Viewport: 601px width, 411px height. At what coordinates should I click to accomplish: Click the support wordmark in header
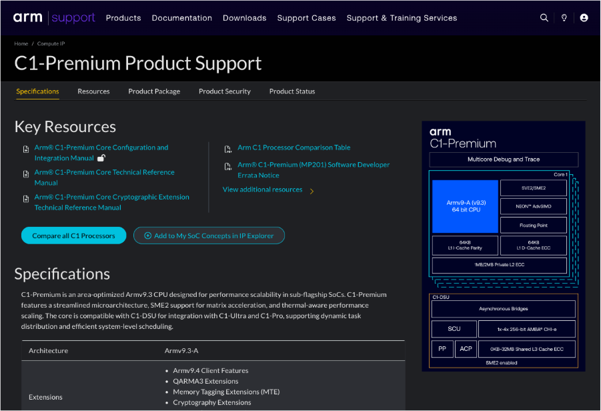tap(73, 18)
